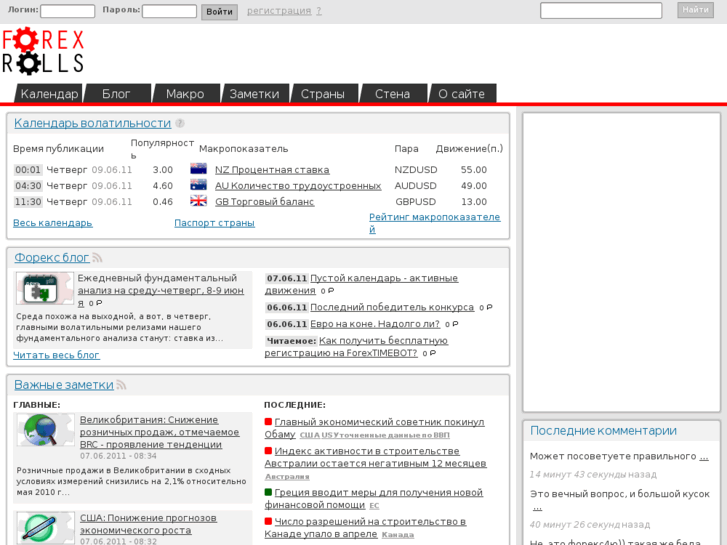
Task: Click the Australia flag in the AUDUSD row
Action: 198,186
